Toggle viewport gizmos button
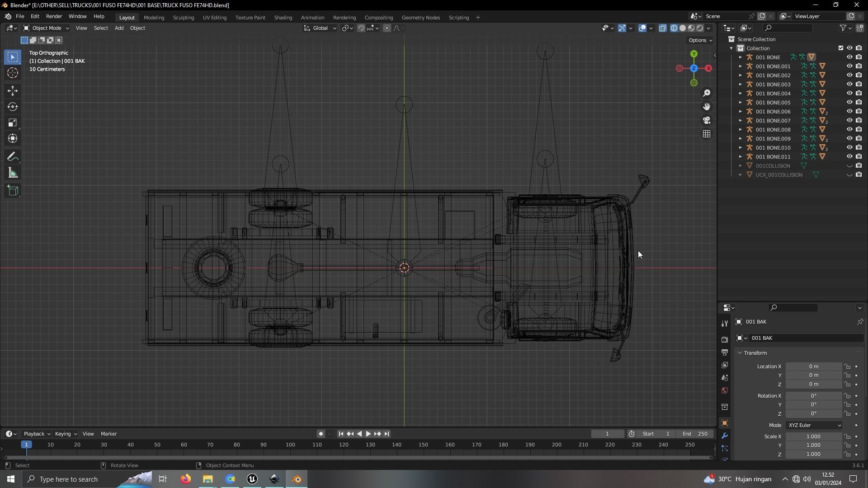The width and height of the screenshot is (868, 488). pos(622,28)
